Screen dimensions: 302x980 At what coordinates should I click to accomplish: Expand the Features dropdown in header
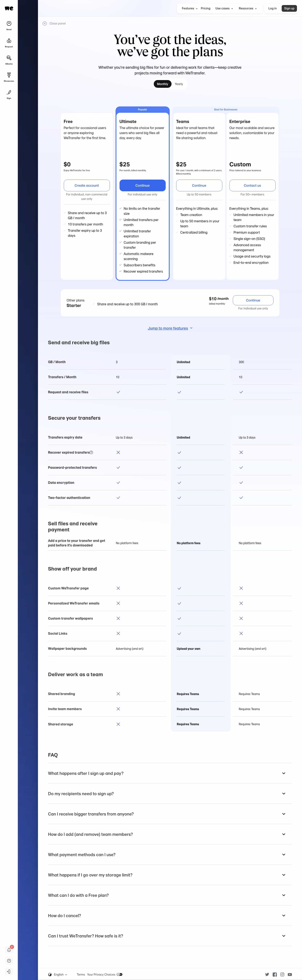coord(189,8)
